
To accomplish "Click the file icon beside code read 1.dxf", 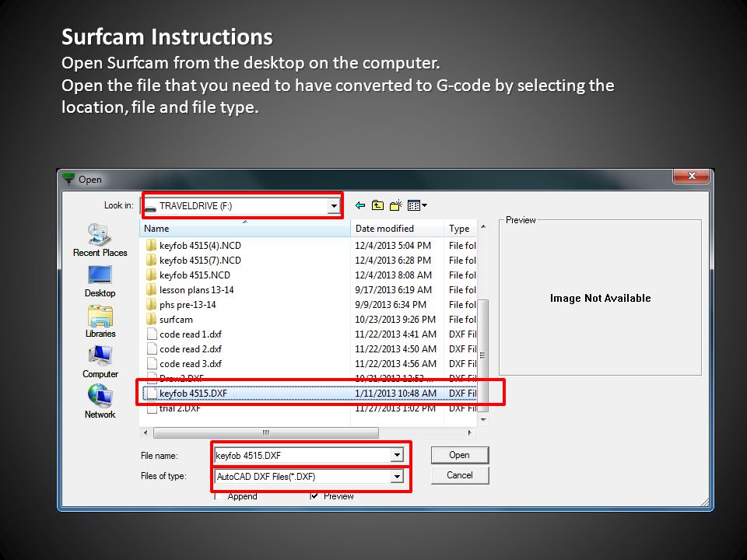I will tap(152, 334).
